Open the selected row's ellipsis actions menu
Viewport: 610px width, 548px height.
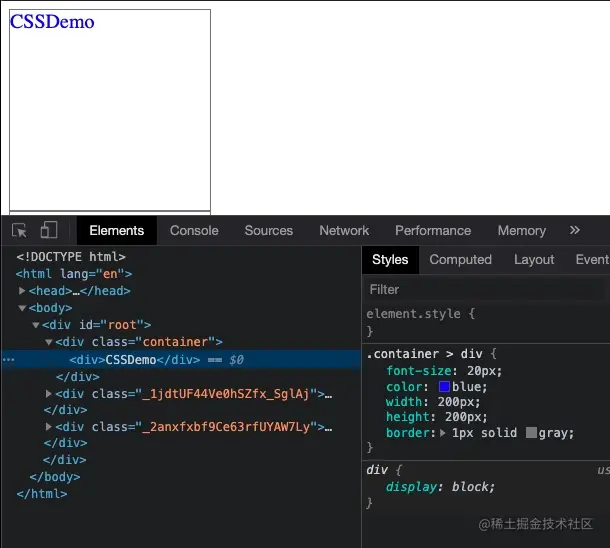9,360
